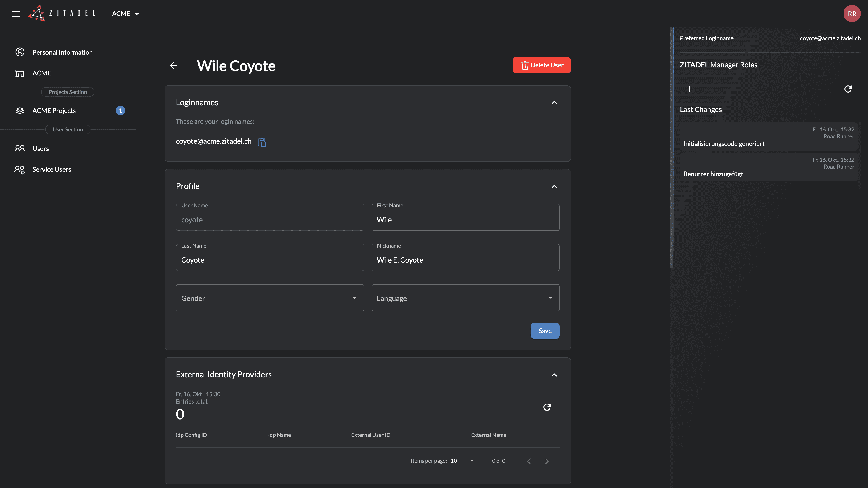Collapse the Profile section

pos(554,186)
